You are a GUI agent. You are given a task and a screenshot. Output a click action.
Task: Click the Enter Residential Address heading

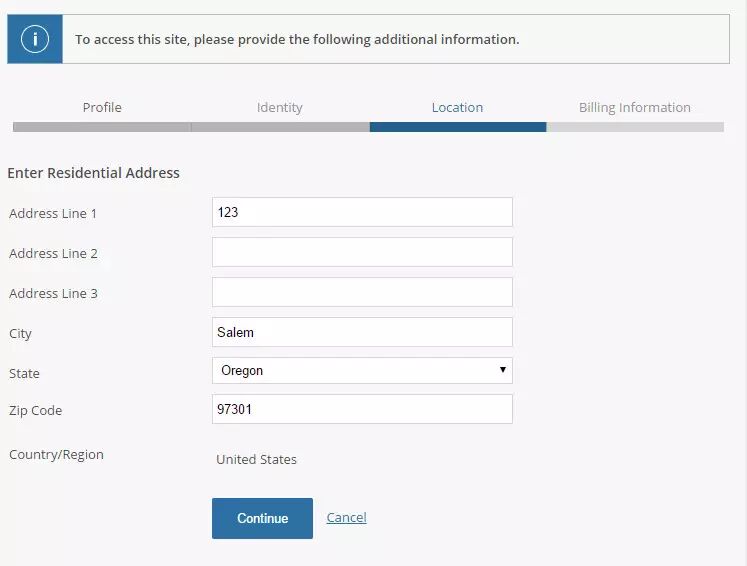pos(93,172)
